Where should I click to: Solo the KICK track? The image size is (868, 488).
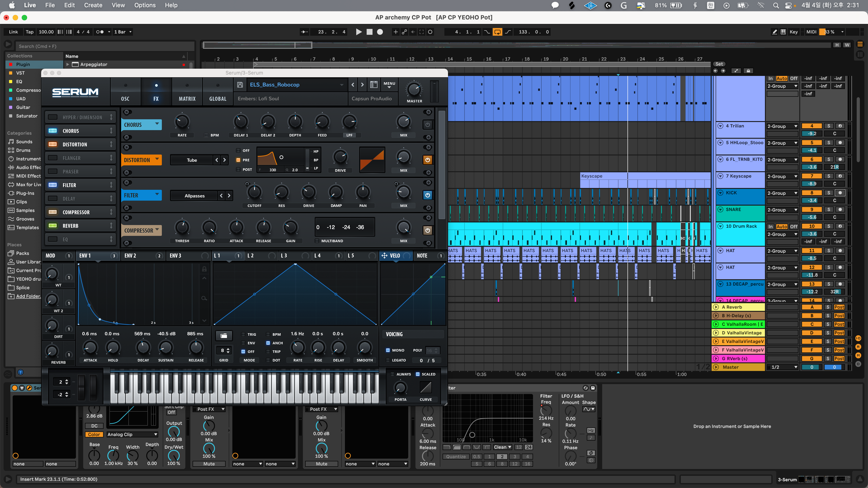[x=829, y=193]
